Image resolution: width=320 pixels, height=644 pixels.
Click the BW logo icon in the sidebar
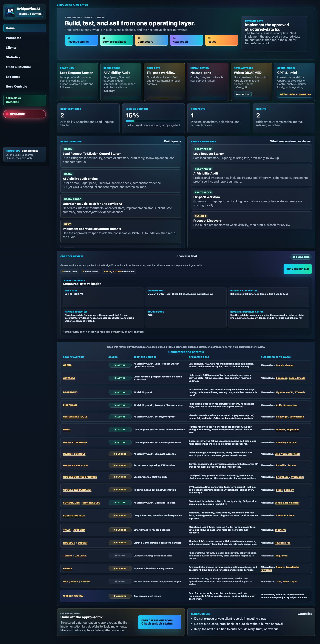[10, 11]
